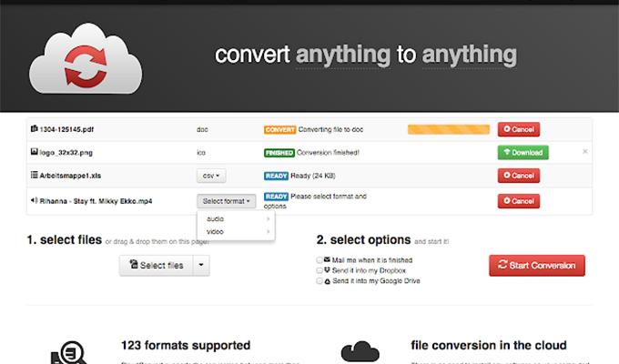Click the first 'anything' word in the headline
This screenshot has height=364, width=619.
[x=343, y=56]
